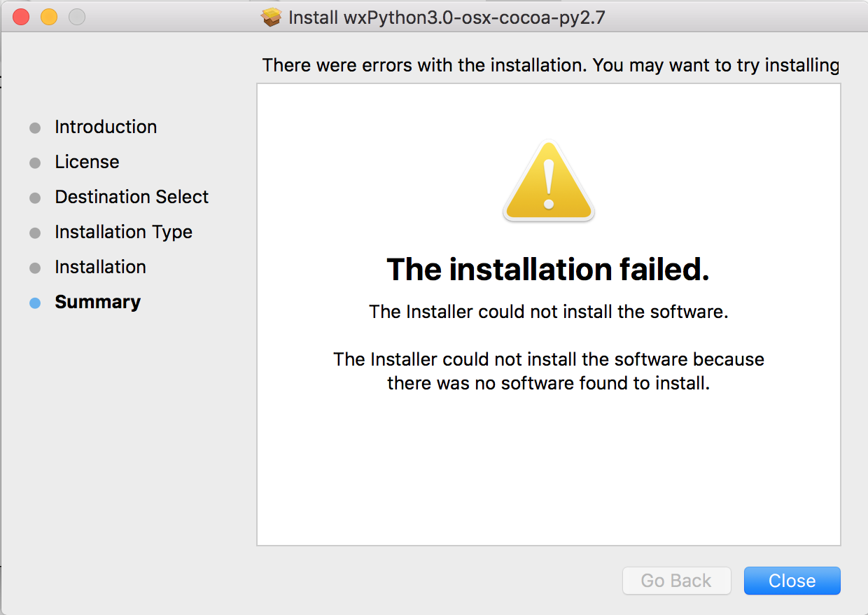The width and height of the screenshot is (868, 615).
Task: Click the yellow minimize window button
Action: click(49, 17)
